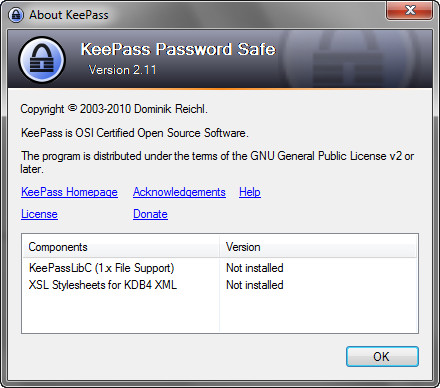Click the large KeePass padlock logo
This screenshot has height=388, width=440.
pos(42,60)
